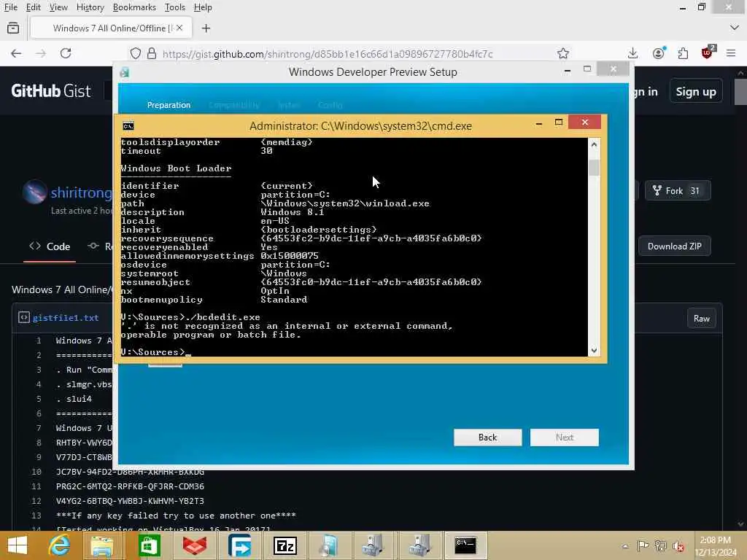Click the GitHub Gist logo
This screenshot has width=747, height=560.
point(51,90)
